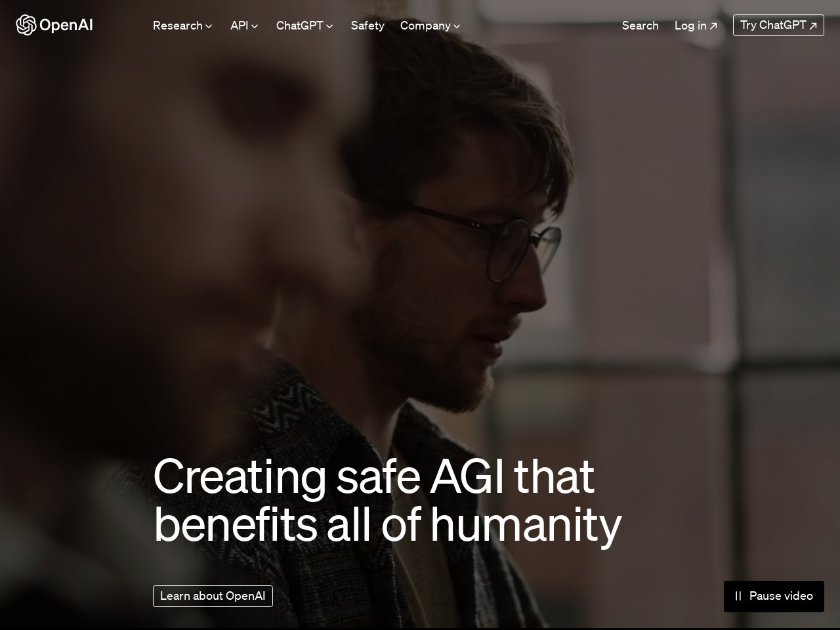Expand the API menu chevron
Image resolution: width=840 pixels, height=630 pixels.
point(255,26)
